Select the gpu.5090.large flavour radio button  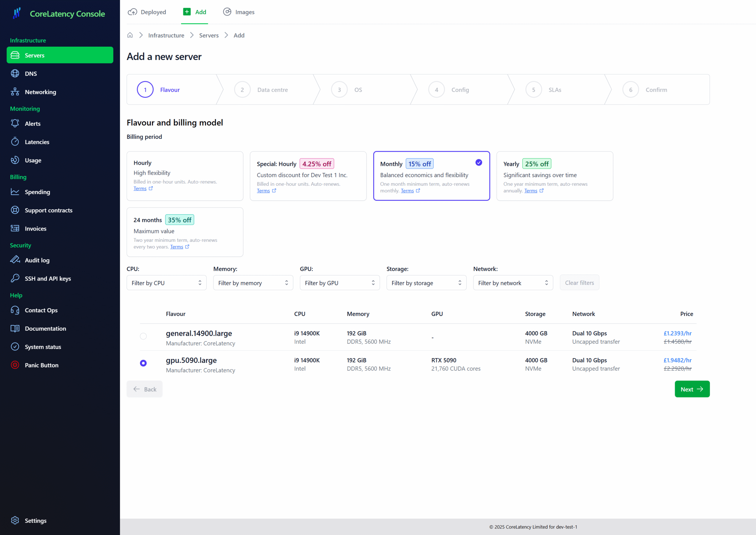pyautogui.click(x=143, y=363)
